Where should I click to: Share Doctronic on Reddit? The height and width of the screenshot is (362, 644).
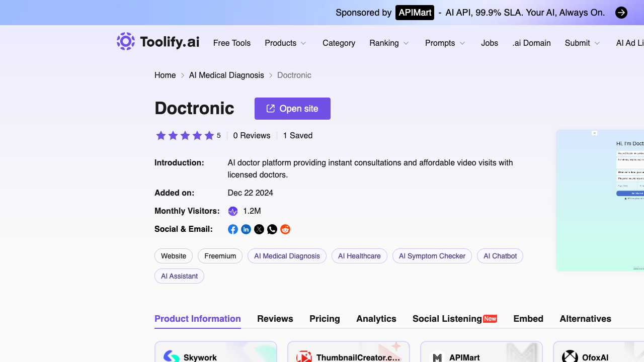click(x=285, y=229)
